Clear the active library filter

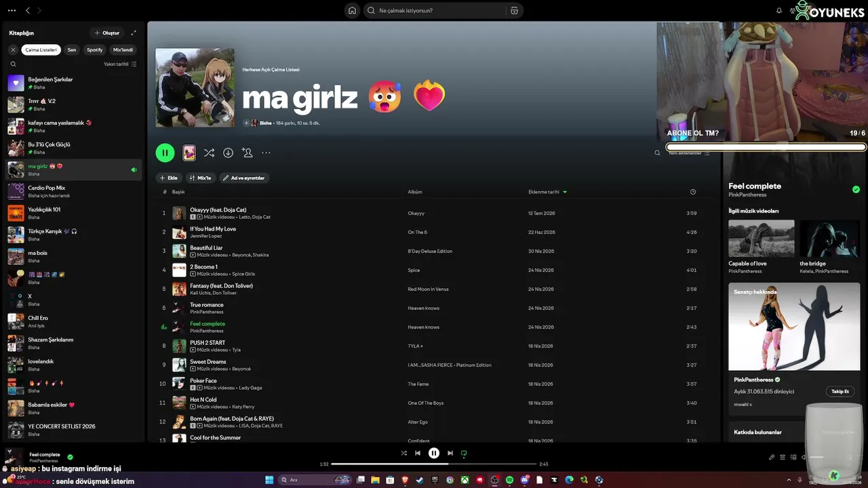(13, 49)
